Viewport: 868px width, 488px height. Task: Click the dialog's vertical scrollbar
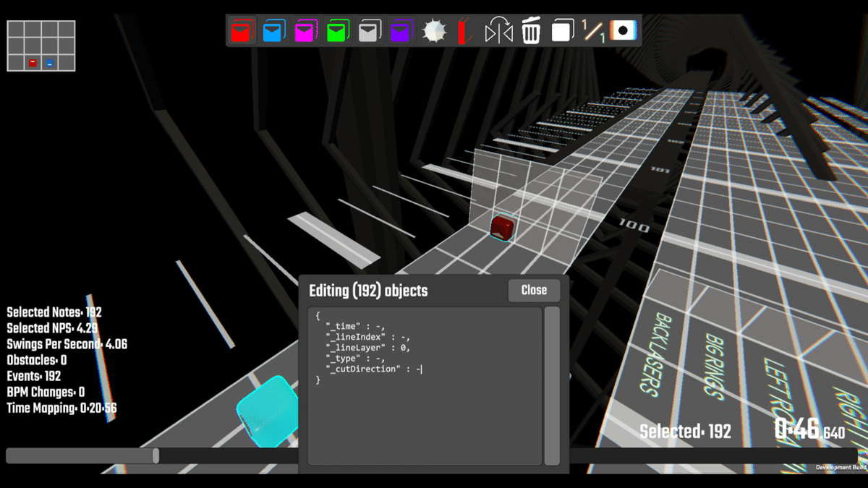pyautogui.click(x=552, y=386)
